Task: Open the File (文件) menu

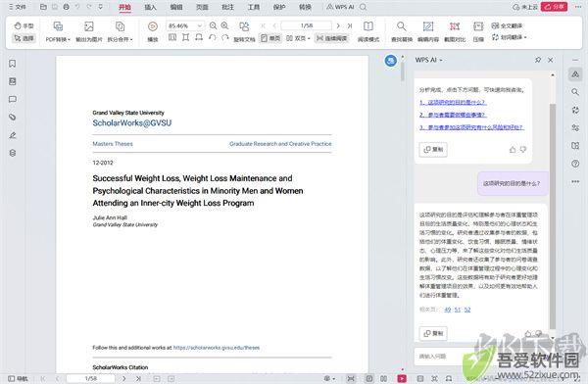Action: click(x=18, y=7)
